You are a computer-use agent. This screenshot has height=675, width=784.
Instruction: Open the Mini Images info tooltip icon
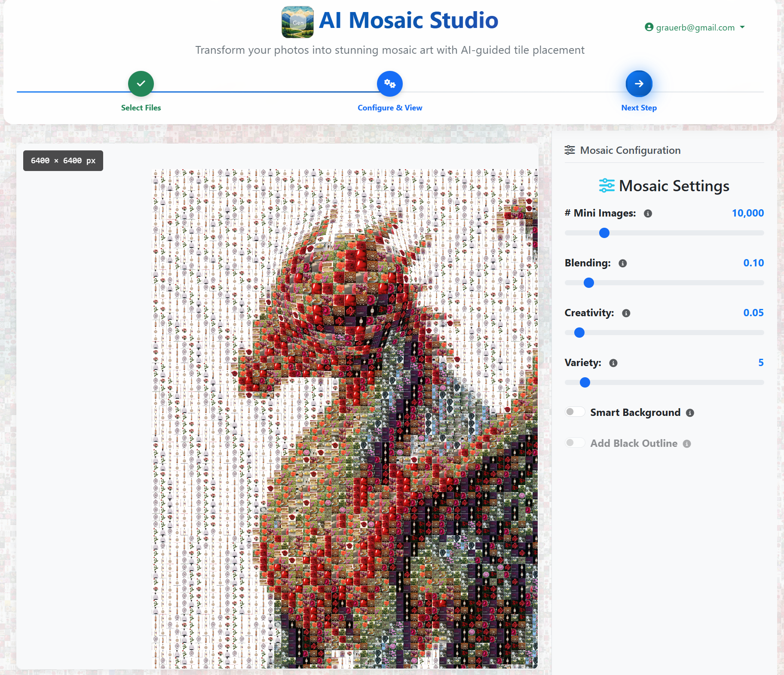648,213
